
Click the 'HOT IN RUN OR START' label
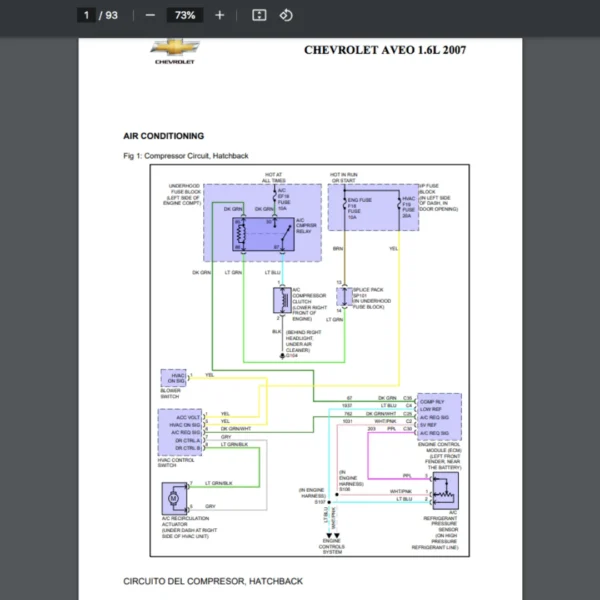pyautogui.click(x=343, y=178)
